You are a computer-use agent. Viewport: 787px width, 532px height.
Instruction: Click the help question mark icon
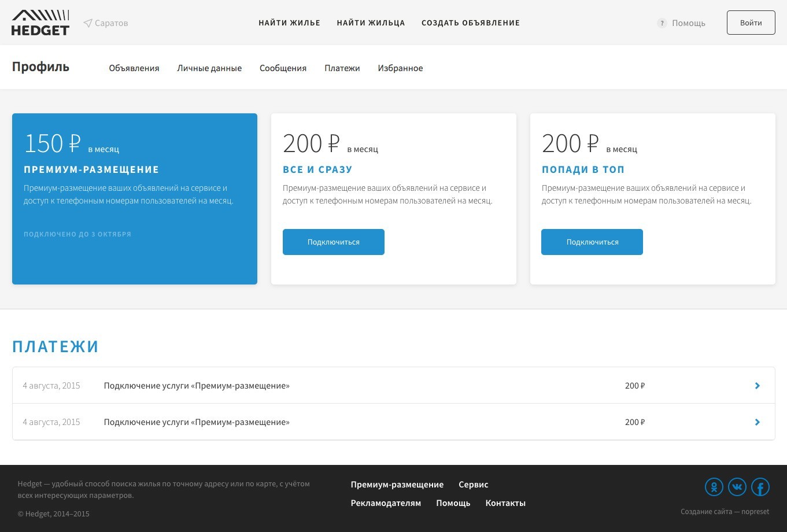coord(662,23)
